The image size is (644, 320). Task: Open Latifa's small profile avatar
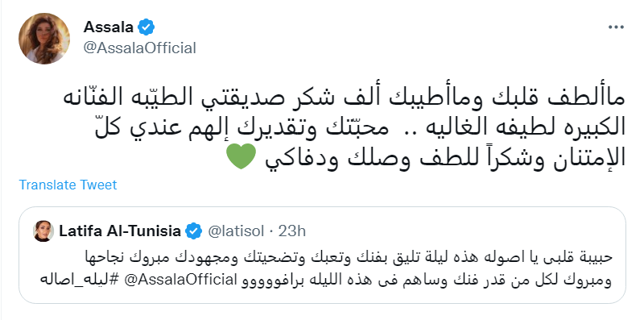[43, 231]
